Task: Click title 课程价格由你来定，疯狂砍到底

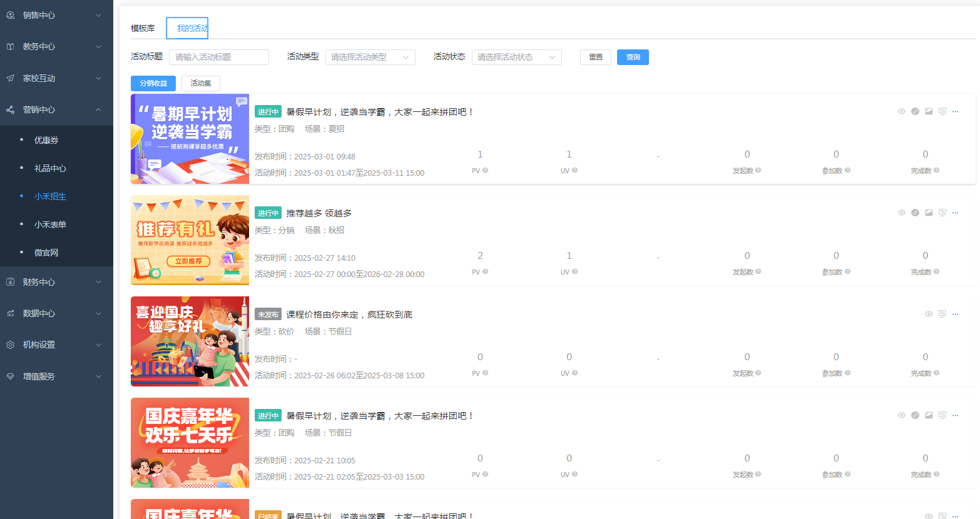Action: pos(350,315)
